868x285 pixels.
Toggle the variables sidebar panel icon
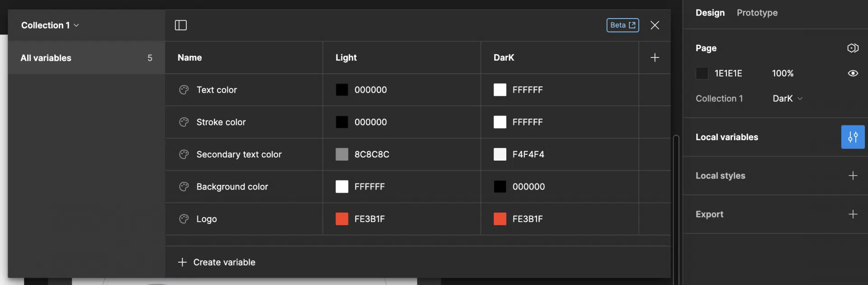coord(181,25)
